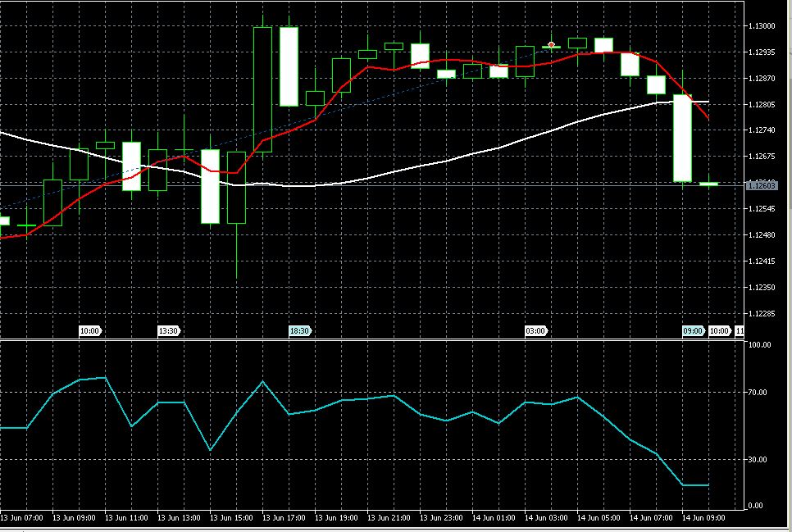Click the divider between chart and indicator panel

(369, 339)
